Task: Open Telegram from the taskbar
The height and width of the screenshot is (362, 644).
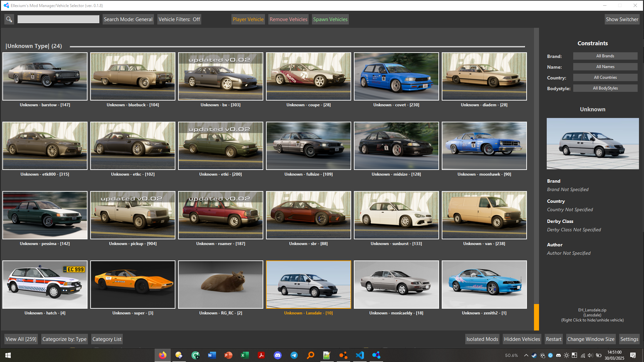Action: tap(294, 355)
